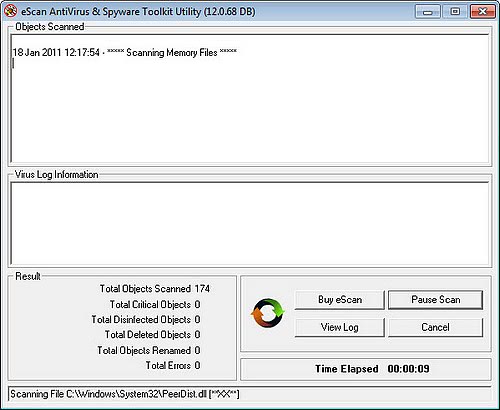
Task: Click the 'Total Deleted Objects' row
Action: coord(153,334)
